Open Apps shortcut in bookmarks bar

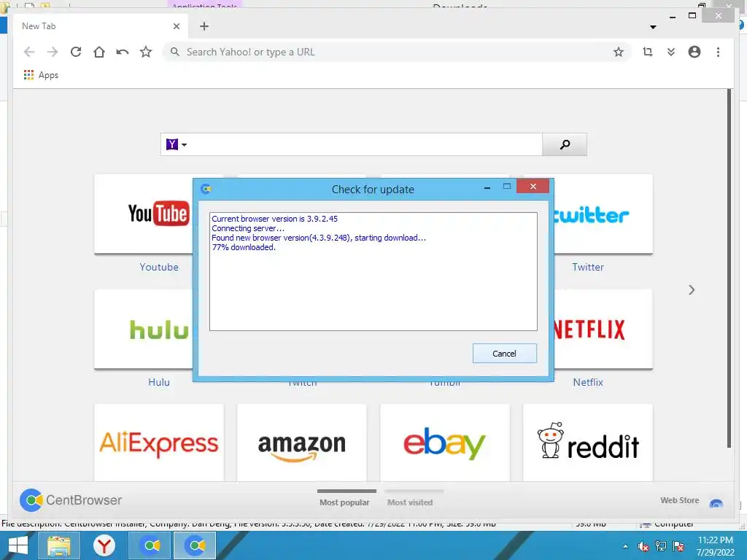[41, 75]
